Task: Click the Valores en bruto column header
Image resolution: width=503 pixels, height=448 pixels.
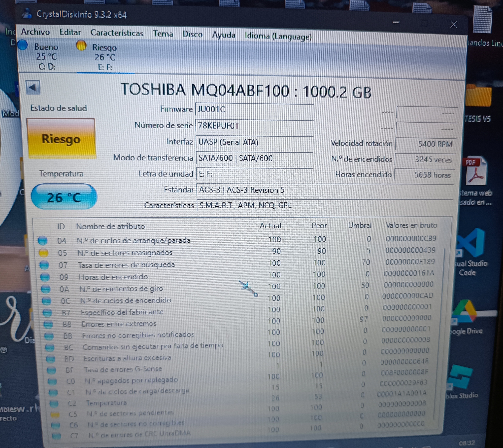Action: click(x=411, y=225)
